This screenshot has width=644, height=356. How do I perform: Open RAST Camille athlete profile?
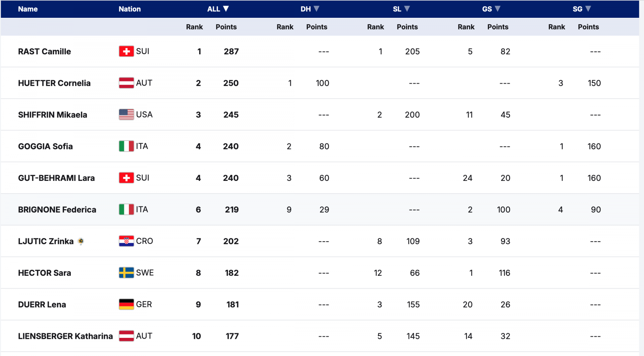(44, 52)
